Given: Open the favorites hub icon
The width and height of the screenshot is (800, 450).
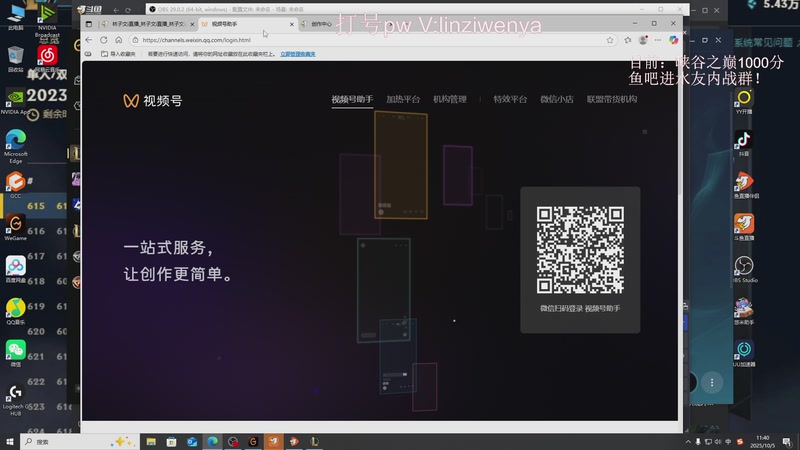Looking at the screenshot, I should pos(628,40).
